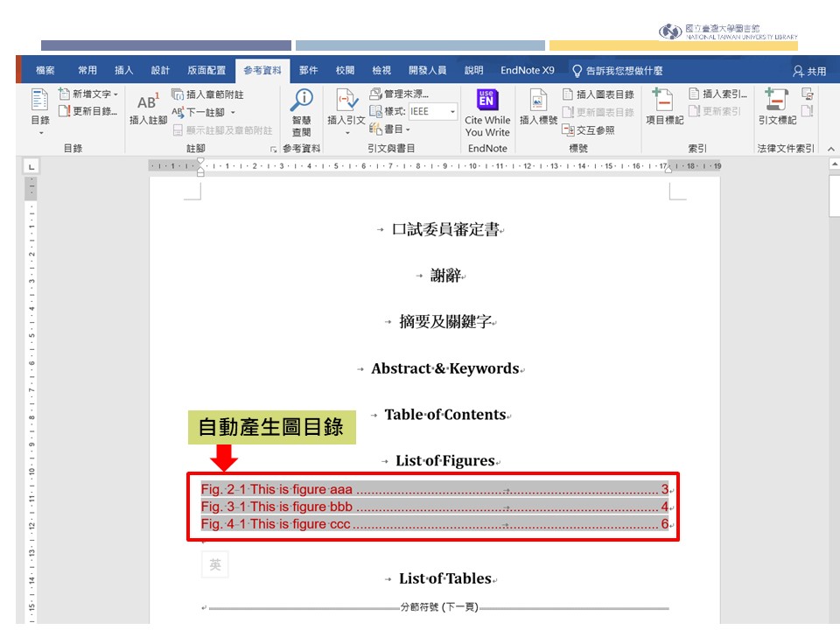Viewport: 840px width, 630px height.
Task: Click 交互參照 cross-reference
Action: 588,129
